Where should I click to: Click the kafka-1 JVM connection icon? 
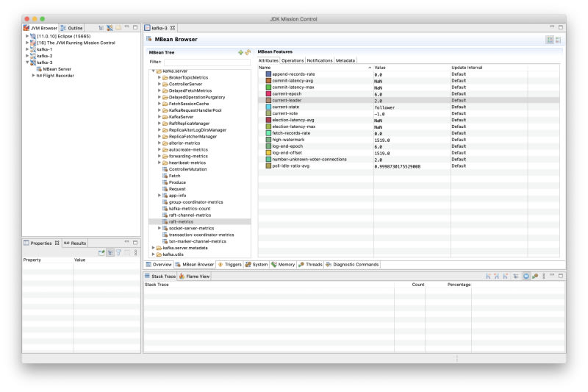click(x=32, y=49)
